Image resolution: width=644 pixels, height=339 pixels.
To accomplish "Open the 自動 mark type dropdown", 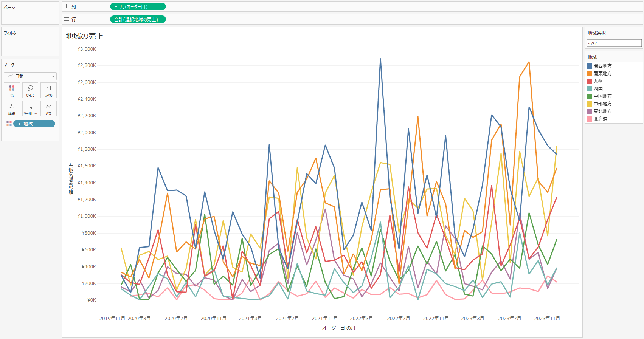I will click(x=30, y=76).
